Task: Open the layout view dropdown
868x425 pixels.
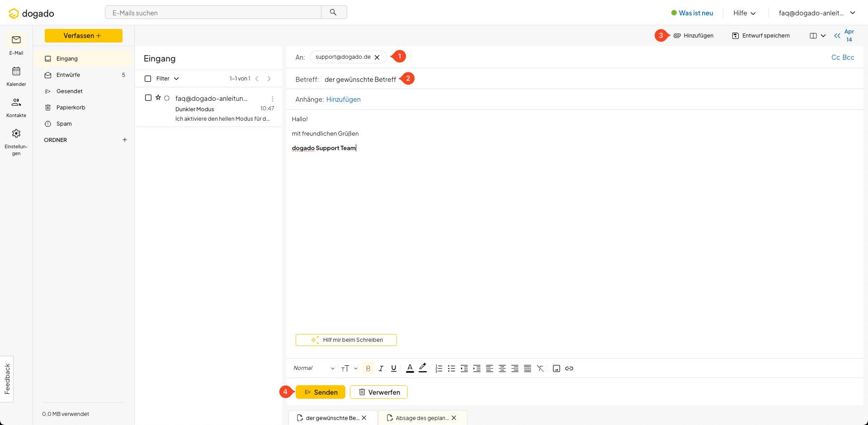Action: (817, 36)
